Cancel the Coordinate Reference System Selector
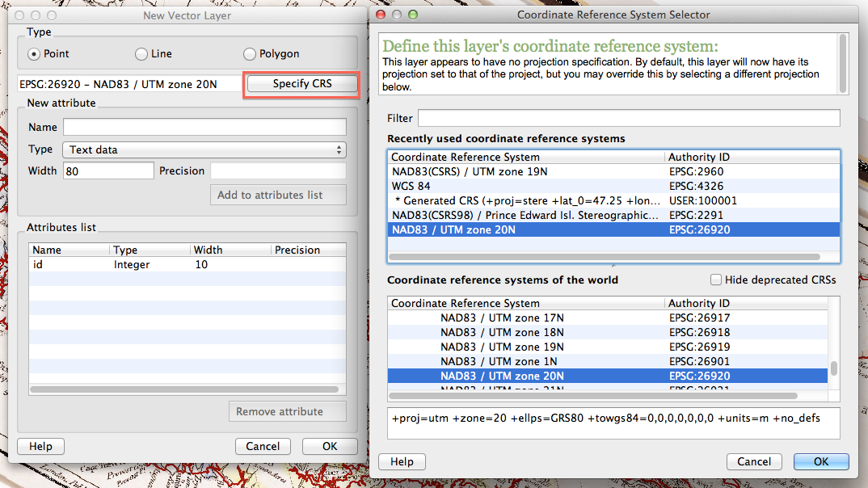868x488 pixels. pos(753,461)
